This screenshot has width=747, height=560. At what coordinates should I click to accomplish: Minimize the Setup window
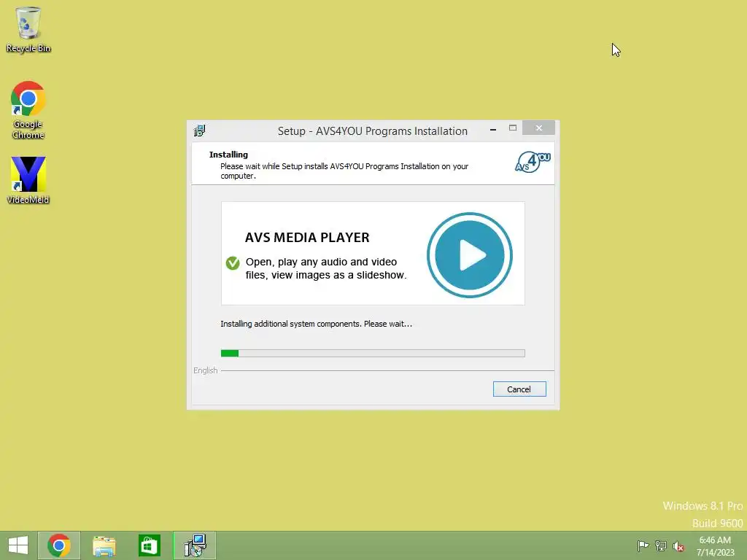click(493, 128)
